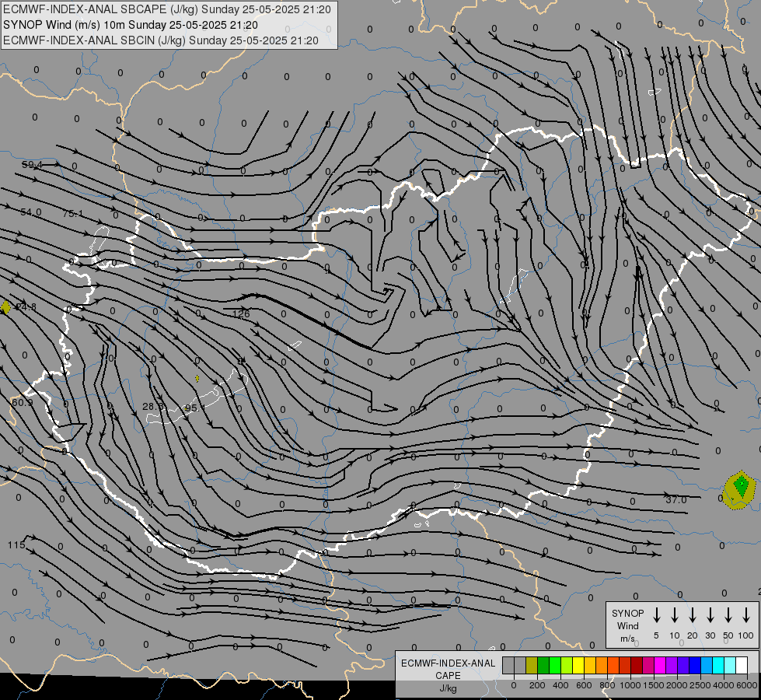
Task: Click the wind arrow above the 5 m/s label
Action: (656, 615)
